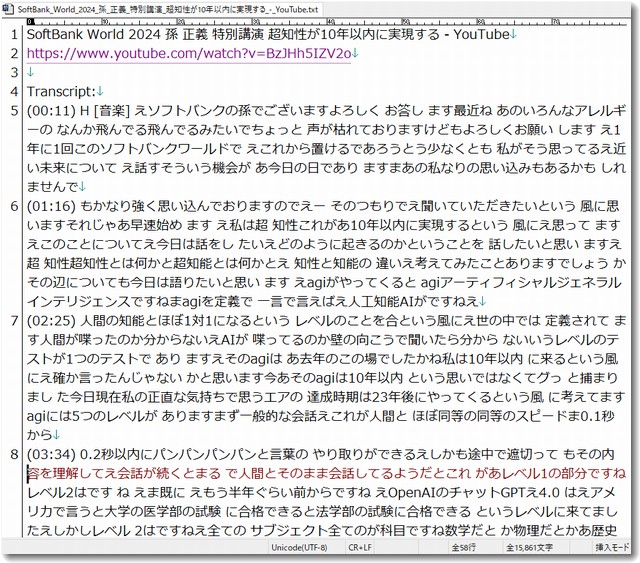This screenshot has width=640, height=563.
Task: Click the text file icon on the tab
Action: [9, 9]
